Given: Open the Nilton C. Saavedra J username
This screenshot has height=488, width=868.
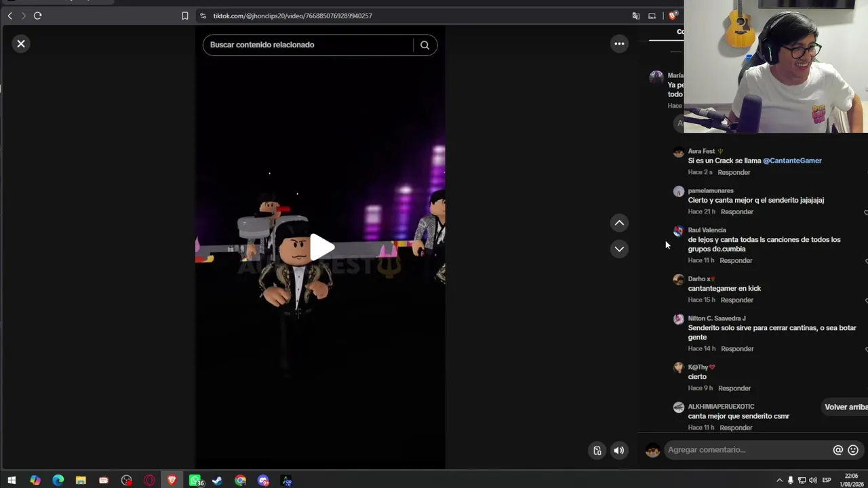Looking at the screenshot, I should [x=717, y=318].
